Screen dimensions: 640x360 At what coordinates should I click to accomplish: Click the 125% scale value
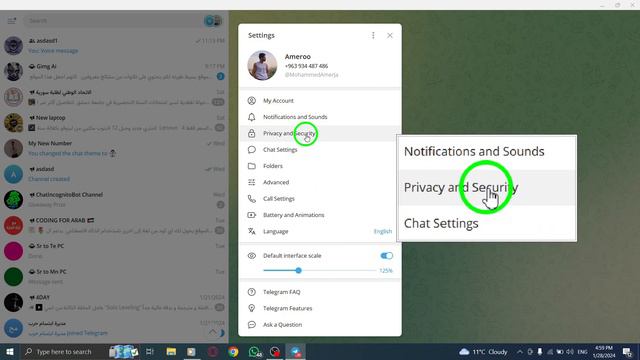pyautogui.click(x=386, y=271)
